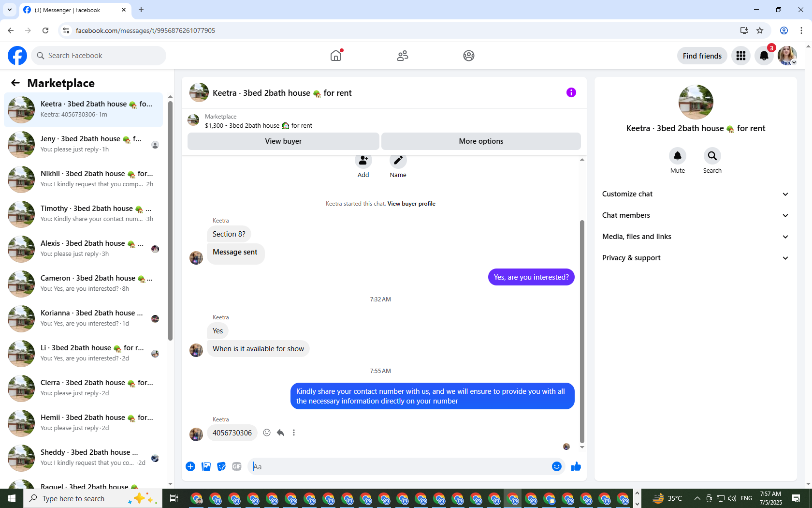The image size is (812, 508).
Task: Open more options for the 4056730306 message
Action: tap(294, 433)
